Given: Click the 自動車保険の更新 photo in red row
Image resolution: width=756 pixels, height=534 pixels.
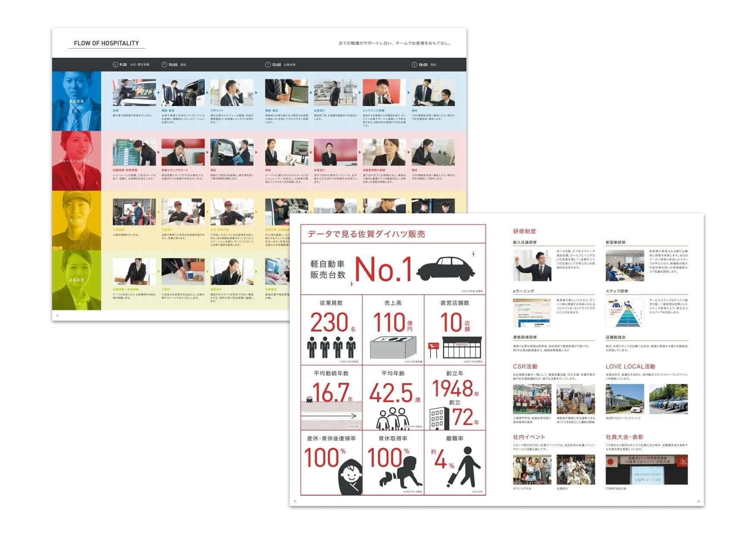Looking at the screenshot, I should (x=384, y=152).
